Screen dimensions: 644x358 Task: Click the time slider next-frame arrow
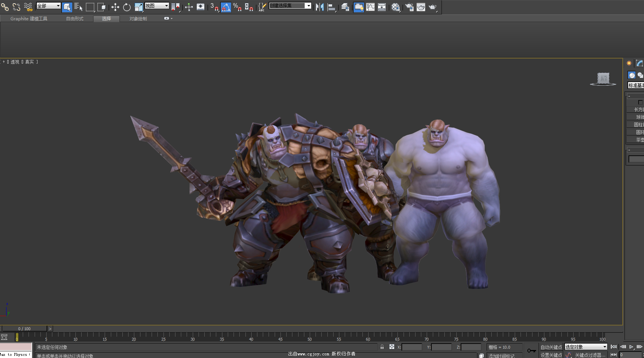pyautogui.click(x=50, y=329)
